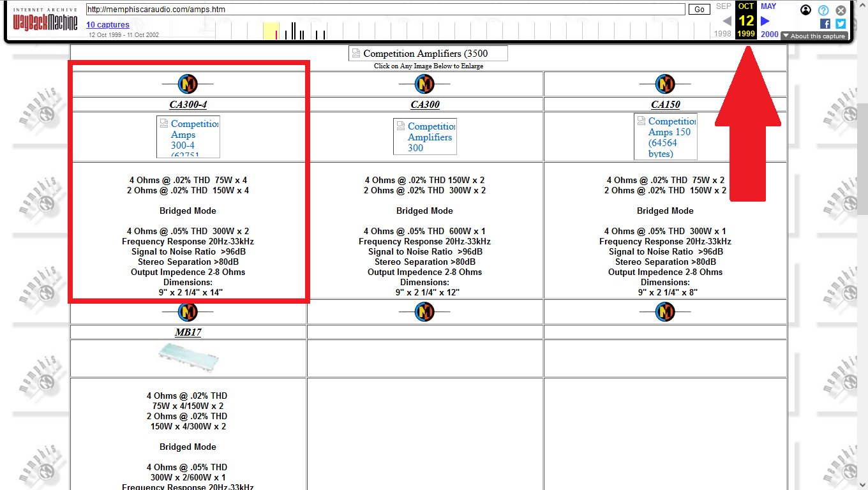The height and width of the screenshot is (490, 868).
Task: Click the text 'Click on Any Image Below to Enlarge'
Action: 429,66
